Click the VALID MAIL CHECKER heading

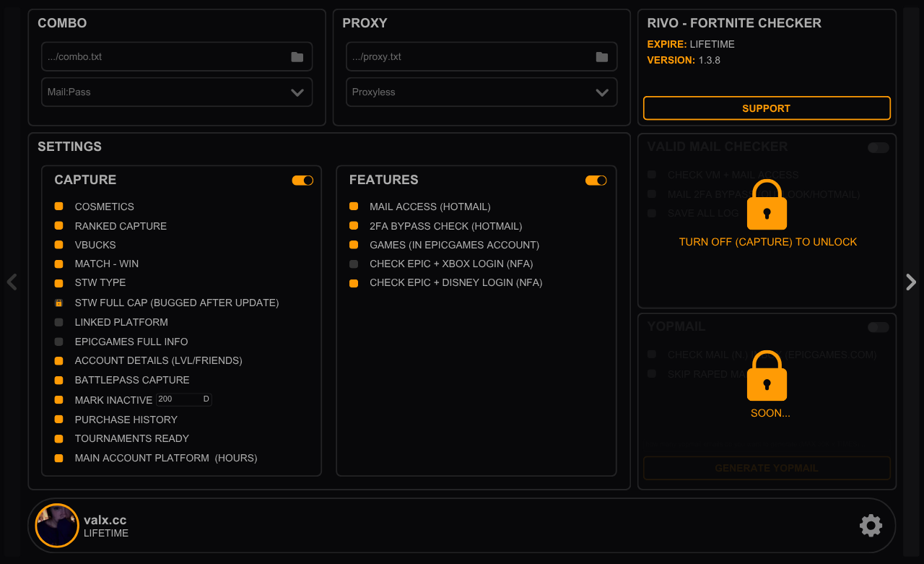coord(718,147)
